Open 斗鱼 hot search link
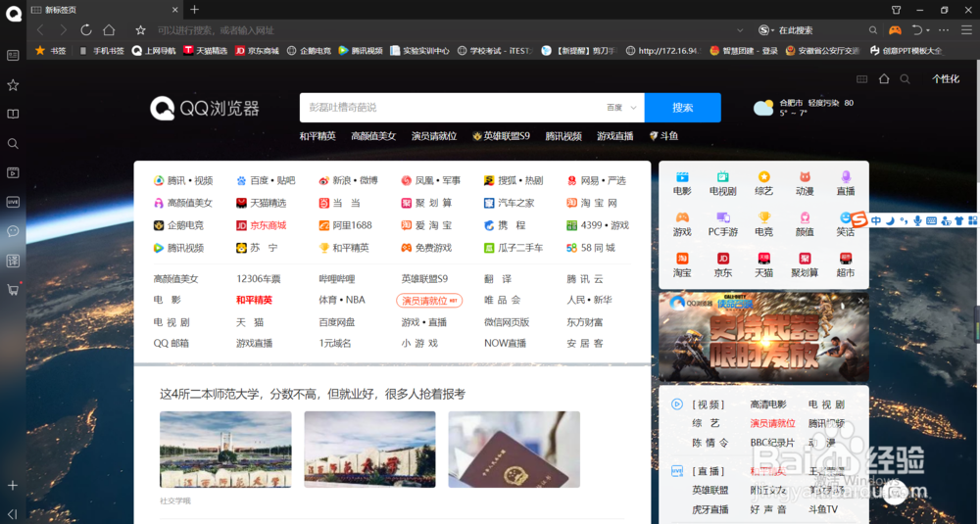 point(663,136)
